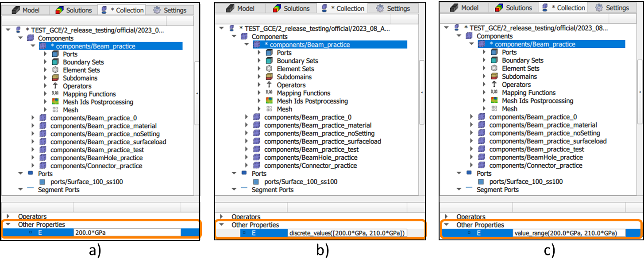Open the Solutions tab in panel b
The image size is (644, 270).
pyautogui.click(x=291, y=8)
